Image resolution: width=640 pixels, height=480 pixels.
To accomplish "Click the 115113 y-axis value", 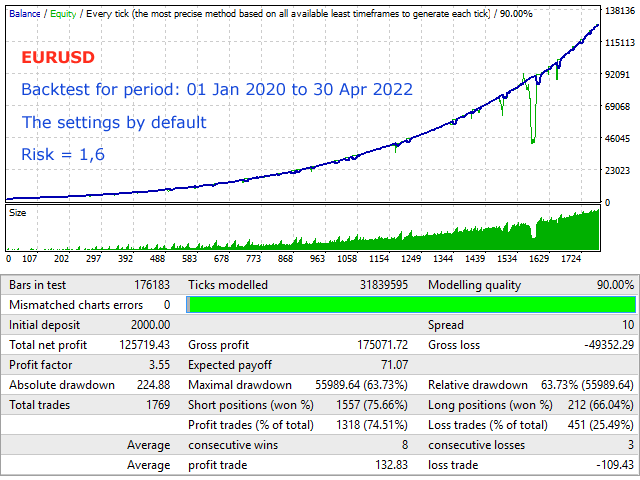I will coord(620,42).
